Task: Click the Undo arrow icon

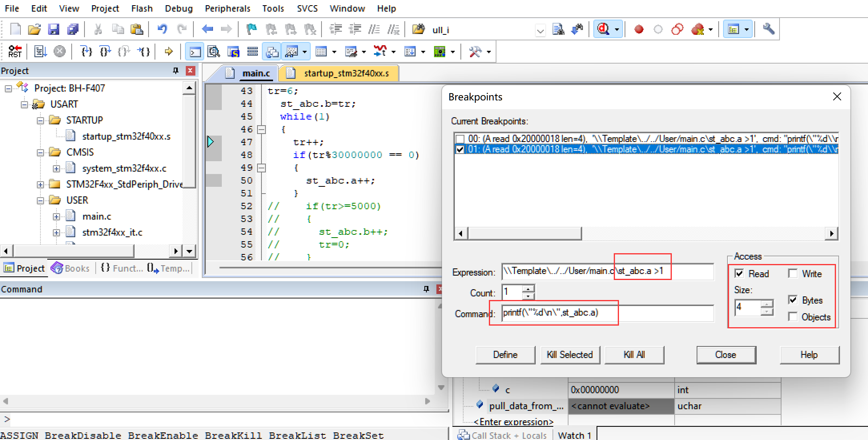Action: point(162,29)
